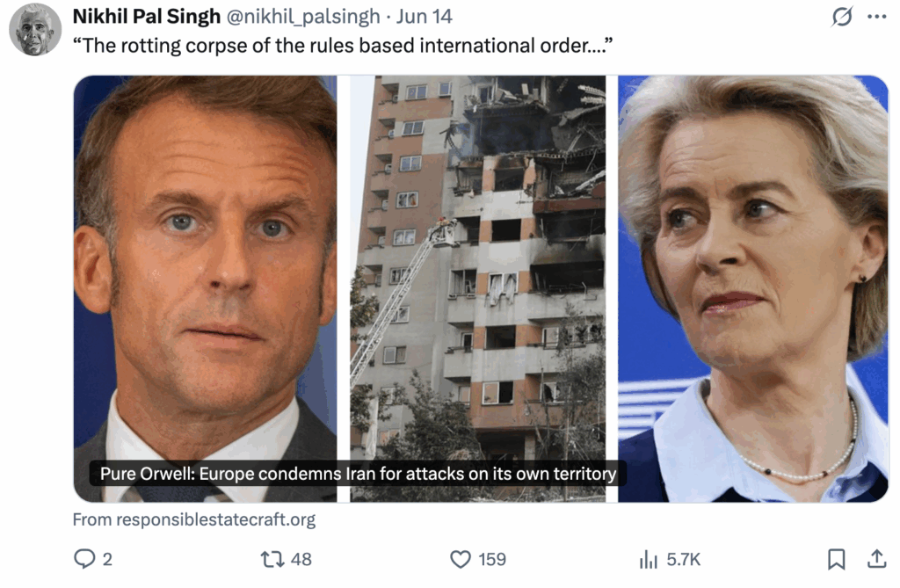Bookmark this tweet
The height and width of the screenshot is (588, 900).
[x=837, y=559]
